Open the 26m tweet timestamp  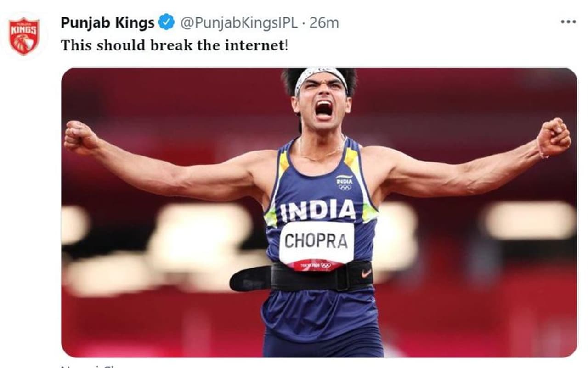pyautogui.click(x=324, y=22)
